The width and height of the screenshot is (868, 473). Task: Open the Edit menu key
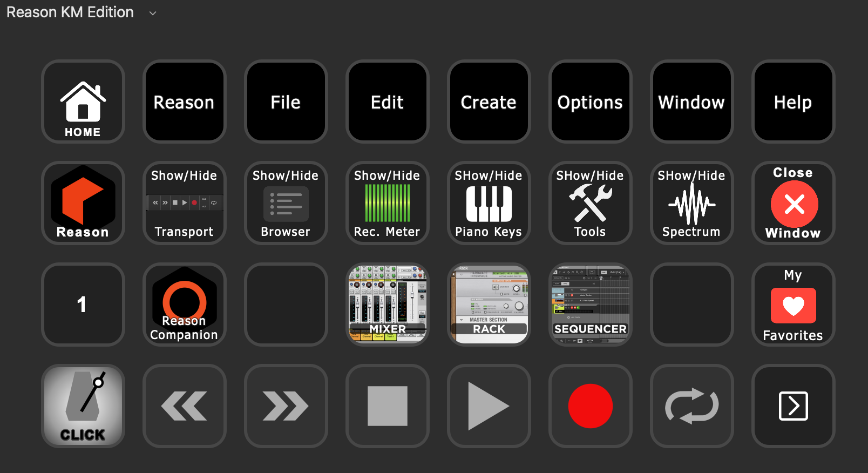pyautogui.click(x=388, y=102)
